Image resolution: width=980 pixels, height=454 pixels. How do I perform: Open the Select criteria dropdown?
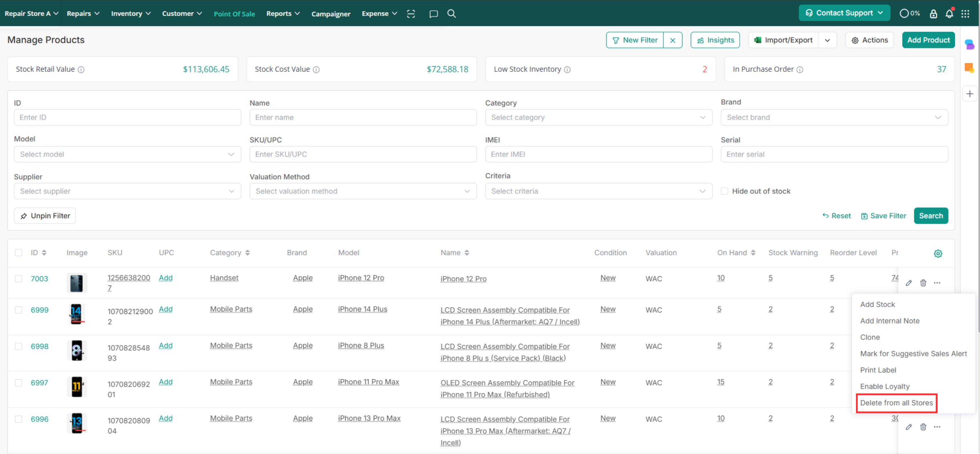(598, 191)
